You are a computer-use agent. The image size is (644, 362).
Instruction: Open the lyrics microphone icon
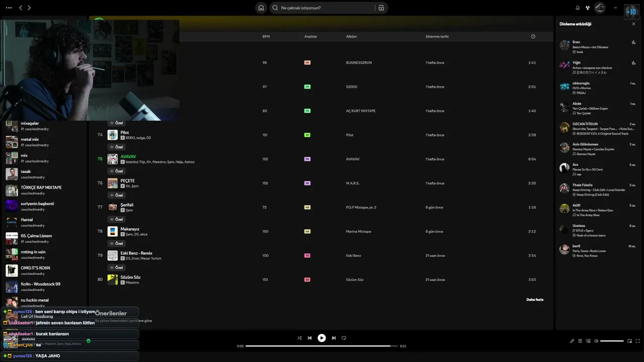572,341
